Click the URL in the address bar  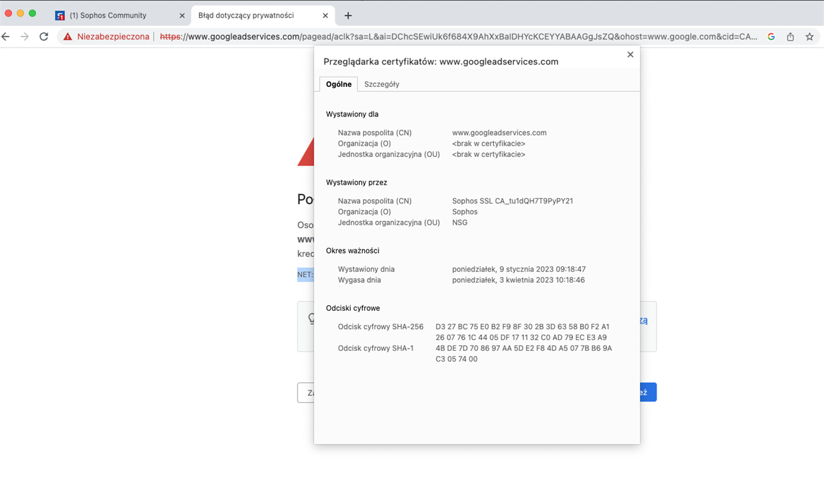click(458, 37)
